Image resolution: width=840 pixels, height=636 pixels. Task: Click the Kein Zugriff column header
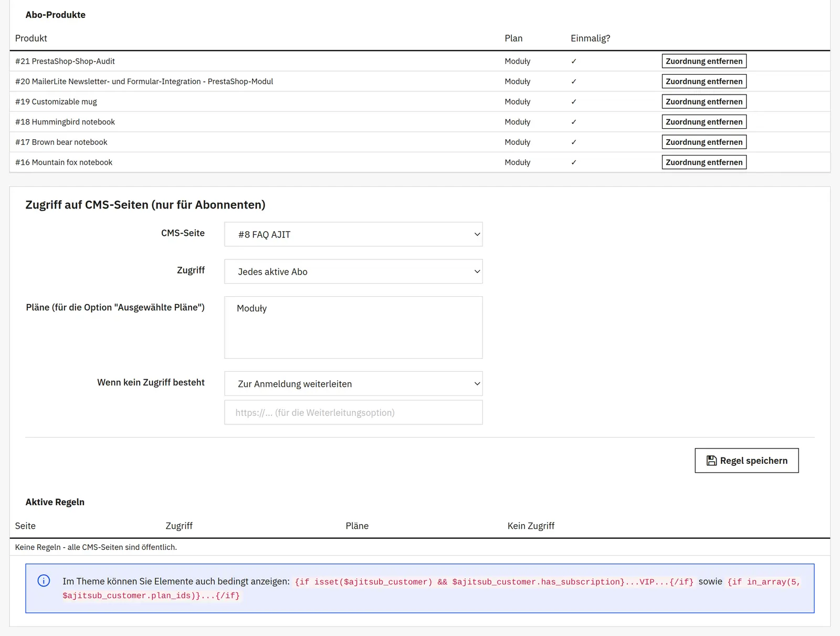[531, 526]
